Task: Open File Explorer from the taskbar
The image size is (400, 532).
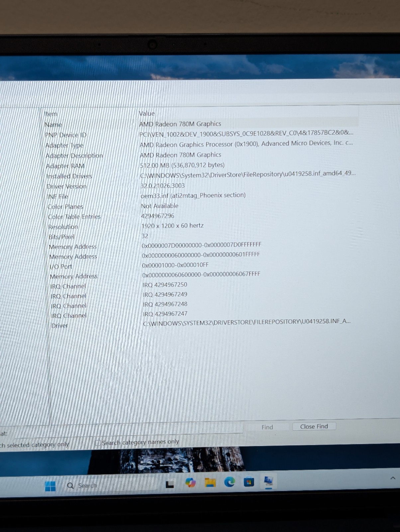Action: 210,482
